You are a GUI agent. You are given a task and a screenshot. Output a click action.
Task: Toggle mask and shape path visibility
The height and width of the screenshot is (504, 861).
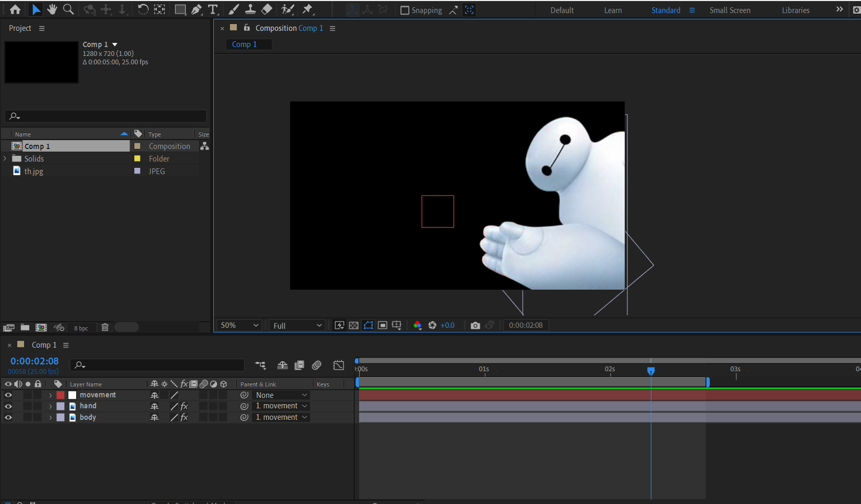(x=369, y=325)
